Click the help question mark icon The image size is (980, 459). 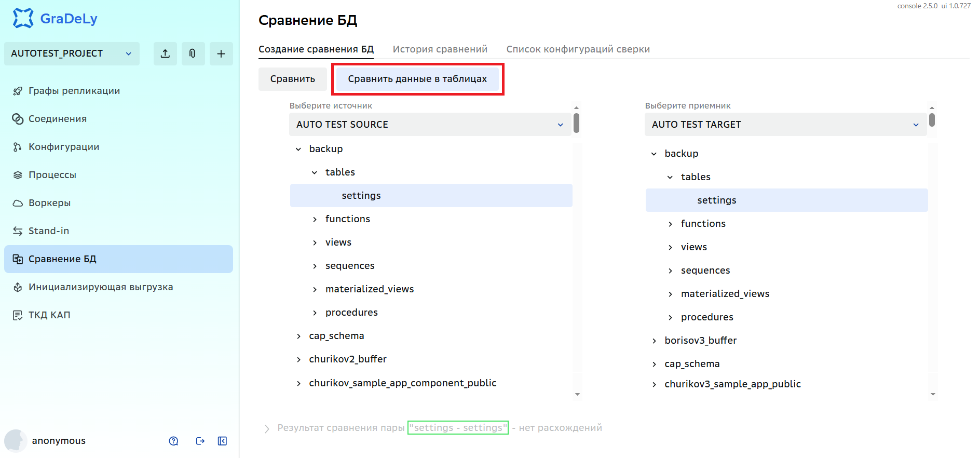pos(173,441)
